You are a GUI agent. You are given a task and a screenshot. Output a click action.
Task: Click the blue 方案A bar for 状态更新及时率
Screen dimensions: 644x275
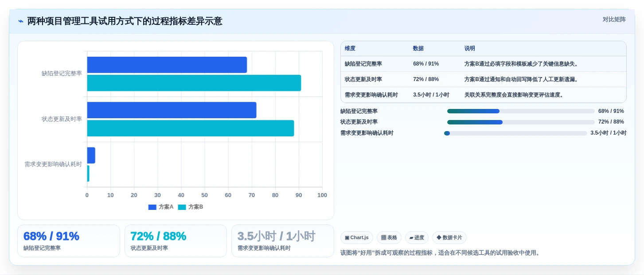[172, 110]
